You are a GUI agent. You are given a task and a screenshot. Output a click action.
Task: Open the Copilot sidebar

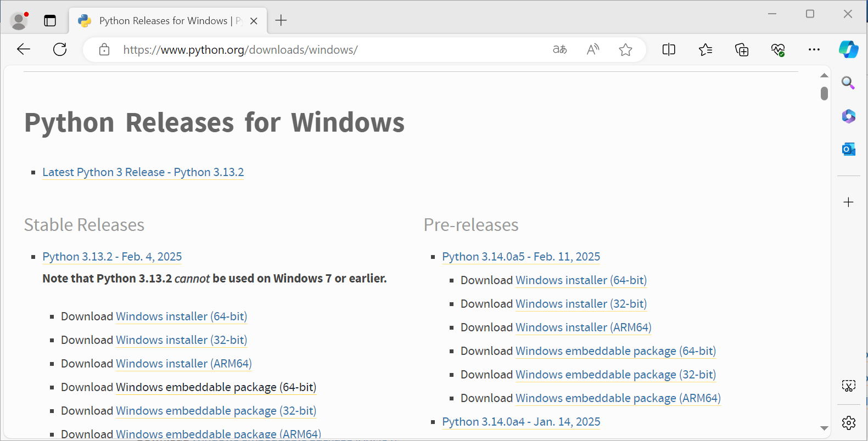click(848, 49)
